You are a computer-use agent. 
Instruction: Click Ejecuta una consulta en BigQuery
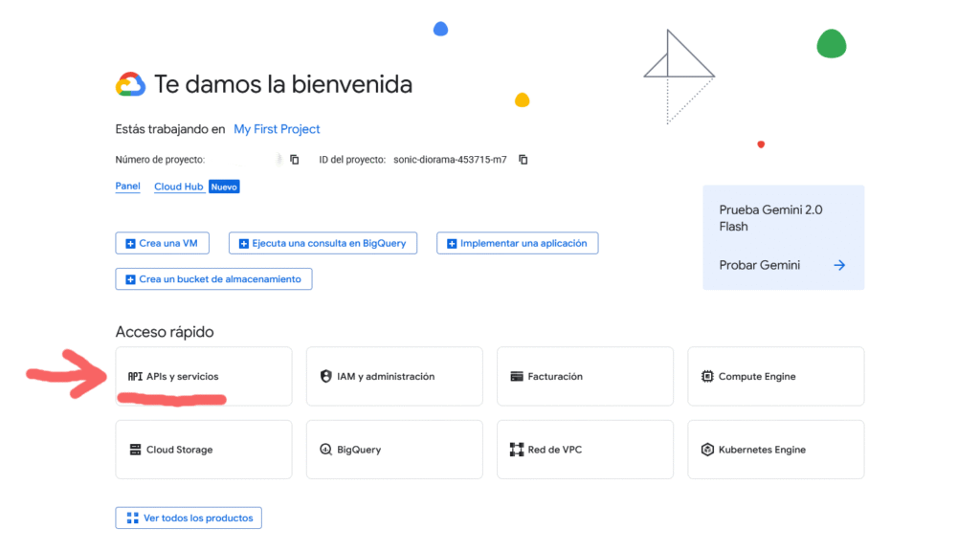pyautogui.click(x=323, y=243)
